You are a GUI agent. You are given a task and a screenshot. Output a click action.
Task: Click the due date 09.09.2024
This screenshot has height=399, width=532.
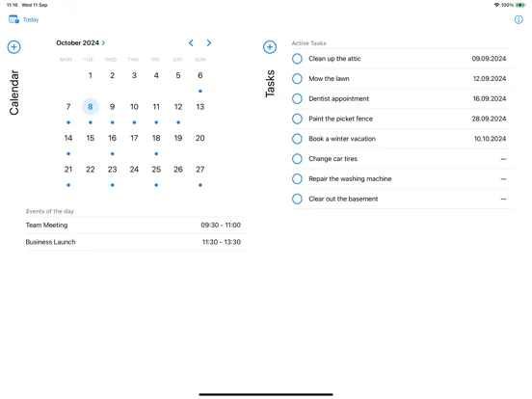click(x=489, y=59)
